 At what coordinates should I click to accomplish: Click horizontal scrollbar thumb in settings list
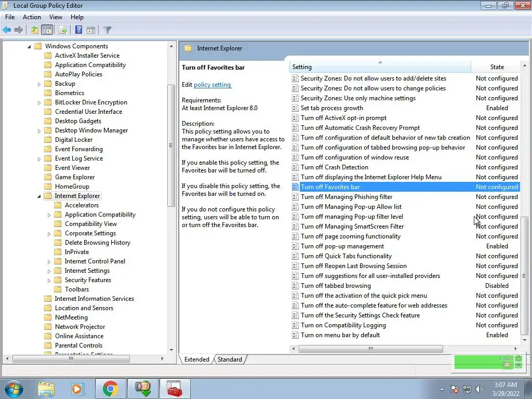pos(370,349)
